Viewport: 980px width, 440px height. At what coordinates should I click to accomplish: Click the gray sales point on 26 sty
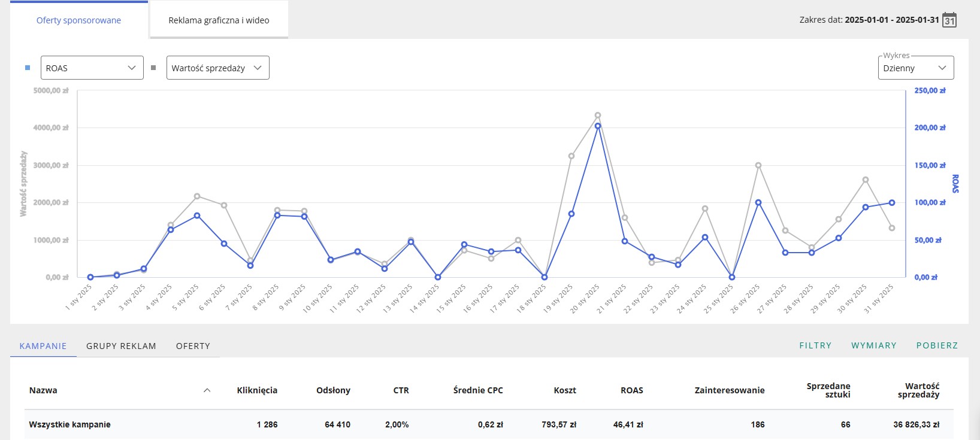[758, 165]
